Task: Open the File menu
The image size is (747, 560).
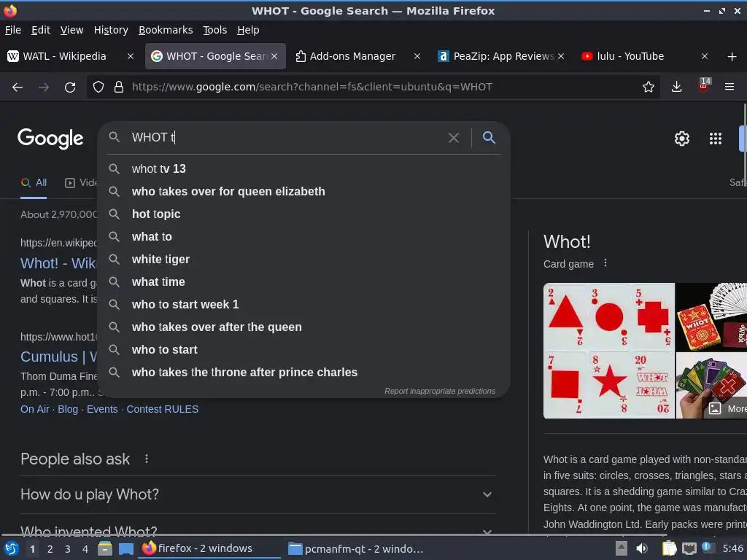Action: tap(13, 30)
